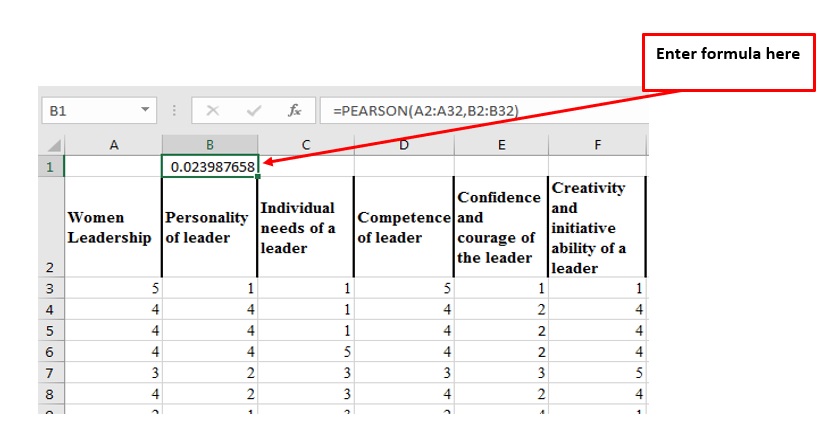Select cell B1 with 0.023987658

[x=210, y=167]
